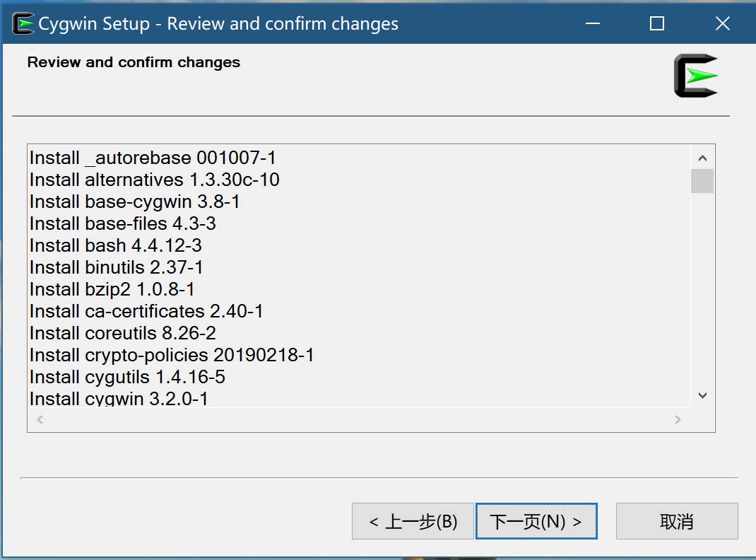Maximize the Cygwin Setup window
The height and width of the screenshot is (560, 756).
(x=656, y=23)
